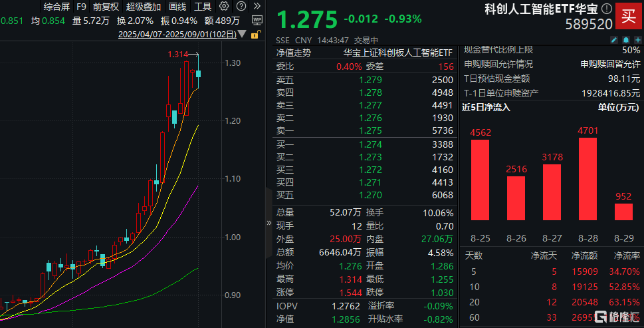Open the 综合屏 menu item
The width and height of the screenshot is (644, 328).
56,7
